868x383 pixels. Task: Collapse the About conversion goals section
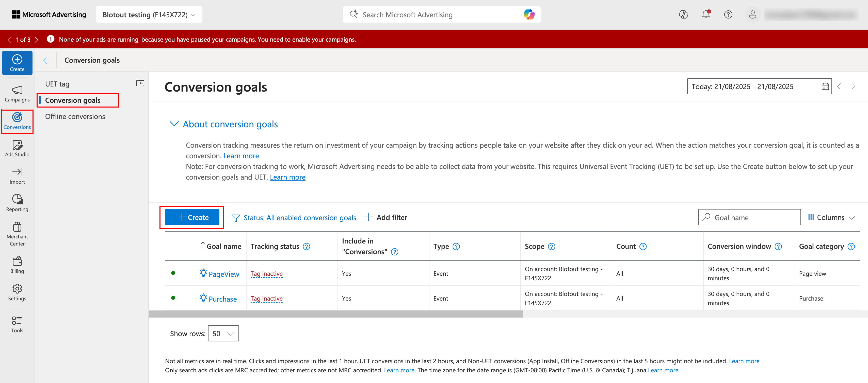pyautogui.click(x=174, y=124)
